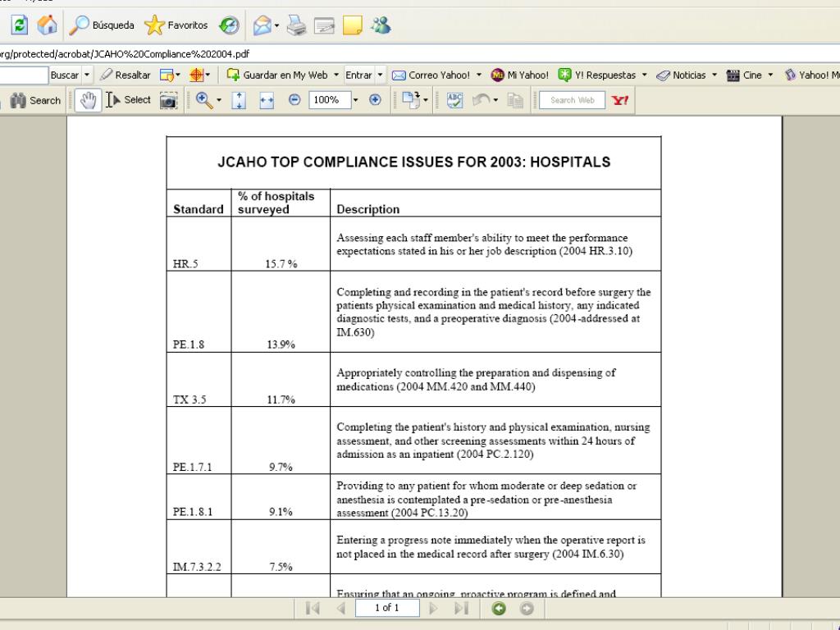840x630 pixels.
Task: Click grey Next View button
Action: [527, 608]
